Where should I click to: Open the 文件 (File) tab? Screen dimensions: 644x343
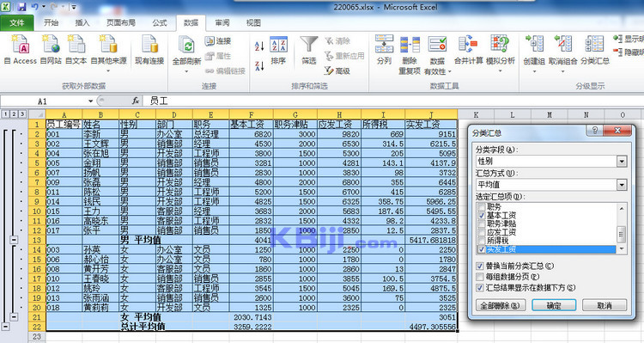point(17,23)
